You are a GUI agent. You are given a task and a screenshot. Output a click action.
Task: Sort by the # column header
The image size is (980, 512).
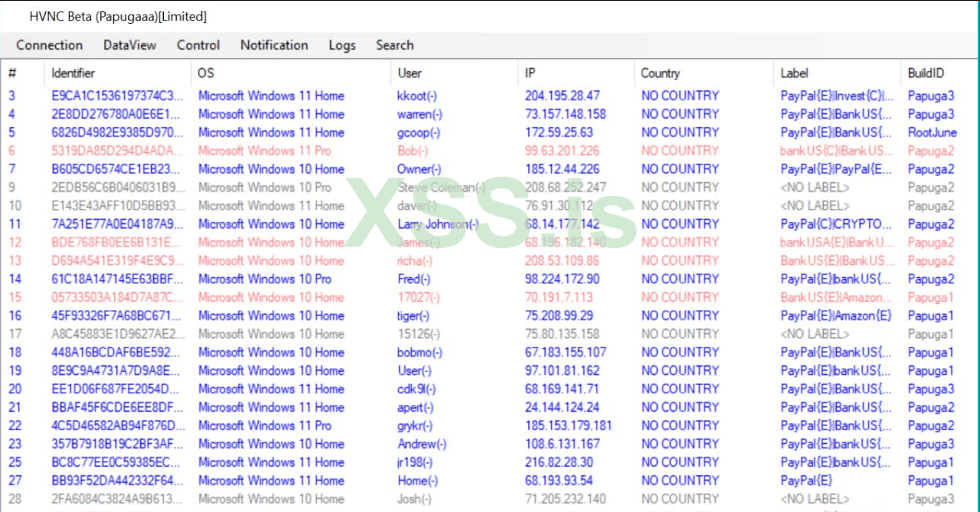13,73
